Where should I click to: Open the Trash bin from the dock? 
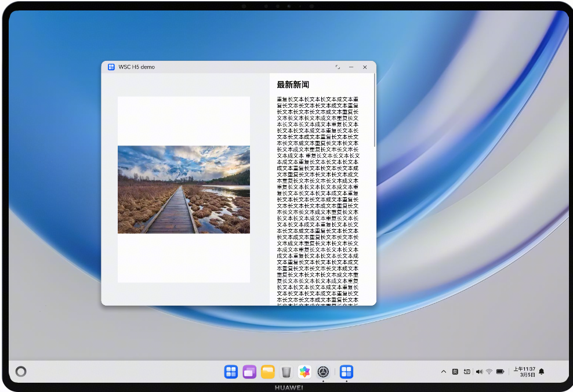[x=286, y=372]
